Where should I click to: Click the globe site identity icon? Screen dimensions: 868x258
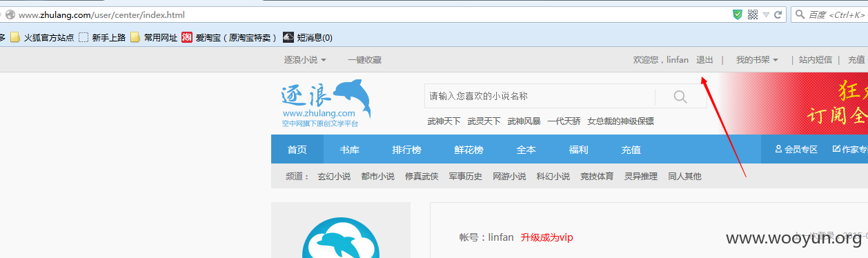click(10, 14)
